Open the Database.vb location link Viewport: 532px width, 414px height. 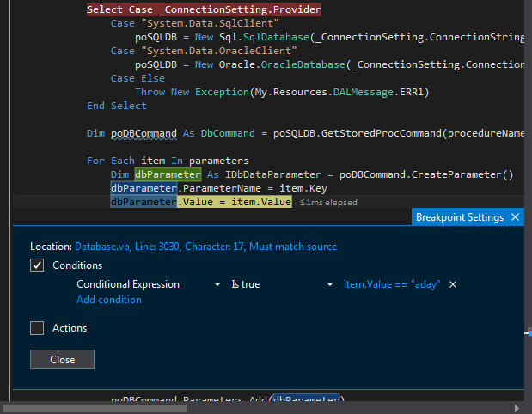[x=205, y=247]
